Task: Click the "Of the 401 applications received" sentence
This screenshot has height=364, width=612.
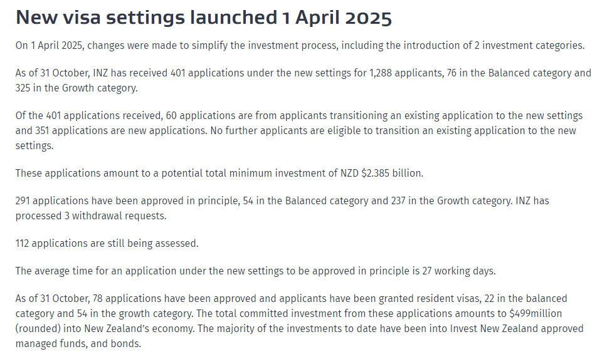Action: click(x=88, y=116)
